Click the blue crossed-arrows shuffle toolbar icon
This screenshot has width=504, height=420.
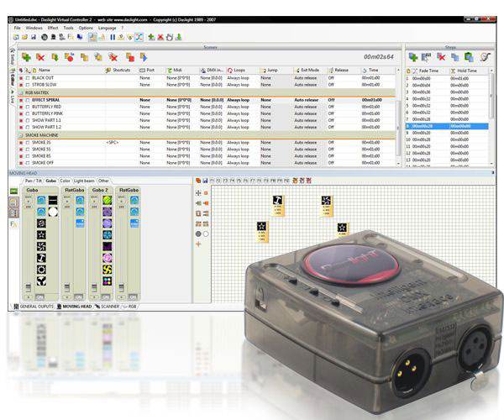(139, 37)
